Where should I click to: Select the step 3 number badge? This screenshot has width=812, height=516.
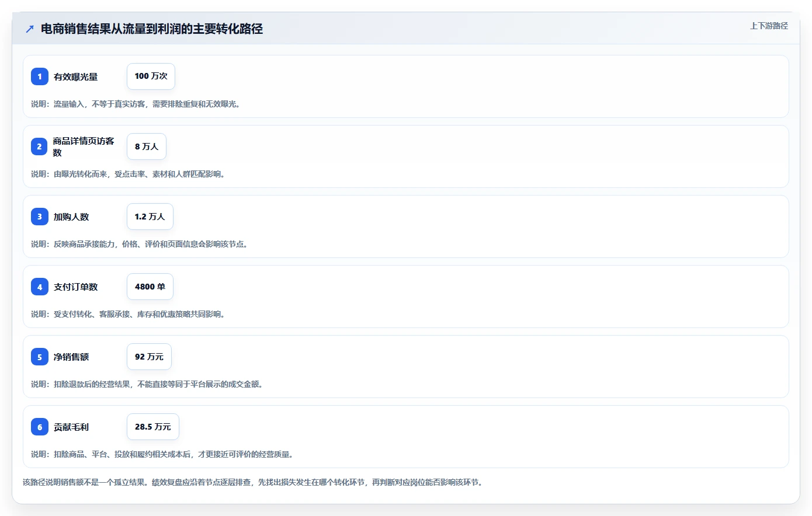[40, 217]
